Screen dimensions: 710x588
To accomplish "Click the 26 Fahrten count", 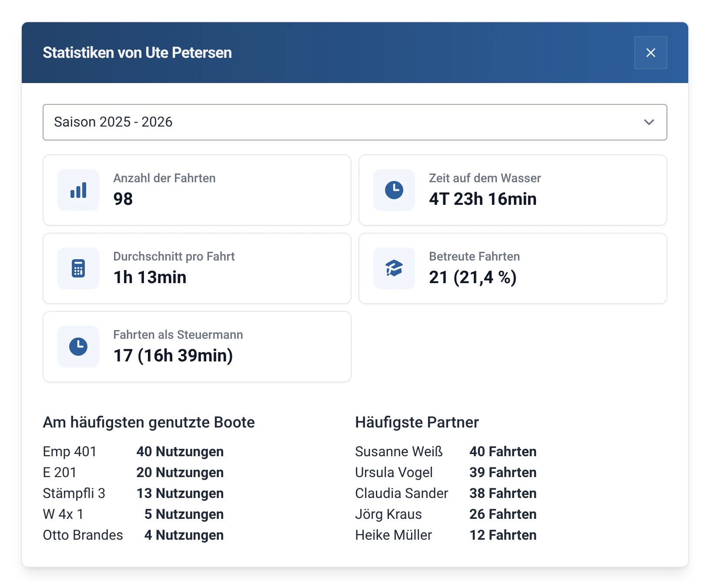I will [503, 514].
